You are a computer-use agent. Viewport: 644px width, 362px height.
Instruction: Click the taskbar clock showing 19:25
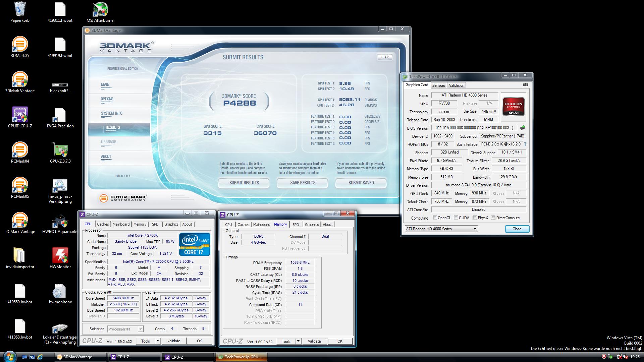(635, 357)
